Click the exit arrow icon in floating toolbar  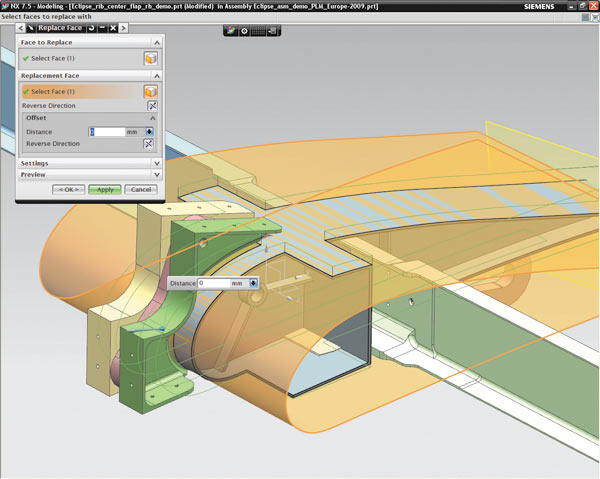(272, 31)
